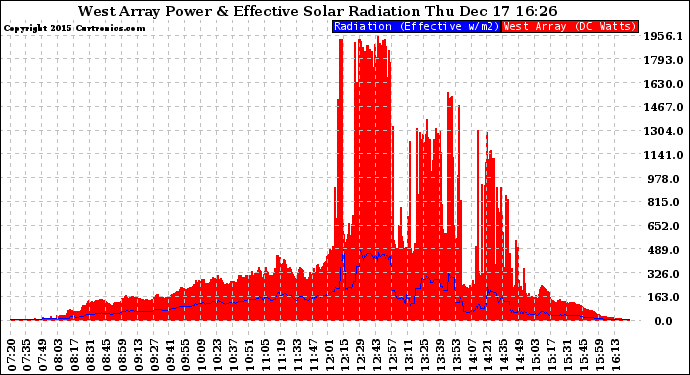Click x-axis time label 09:27
The width and height of the screenshot is (690, 375).
pos(154,355)
